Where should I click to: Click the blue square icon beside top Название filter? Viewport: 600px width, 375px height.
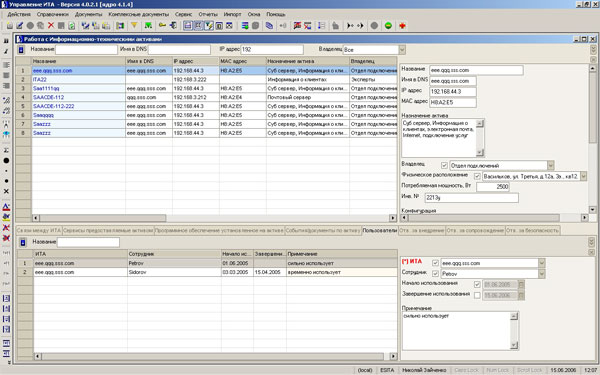coord(21,50)
